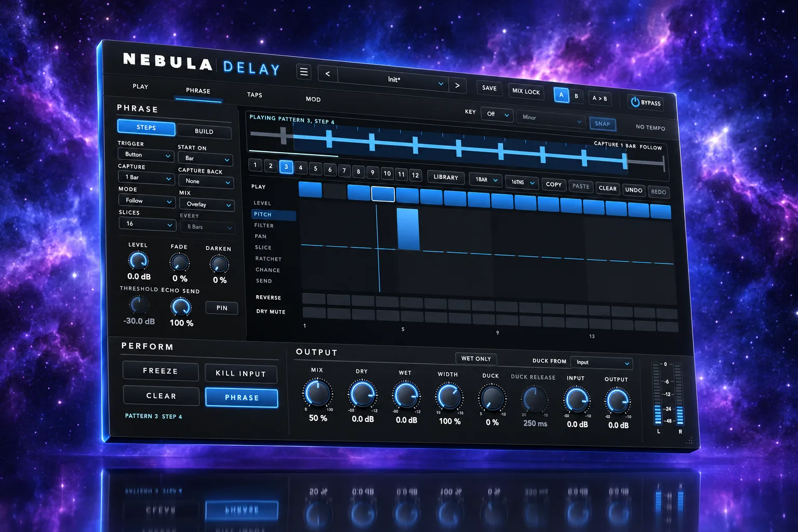Select the Ratchet lane row
Screen dimensions: 798x532
[x=268, y=259]
